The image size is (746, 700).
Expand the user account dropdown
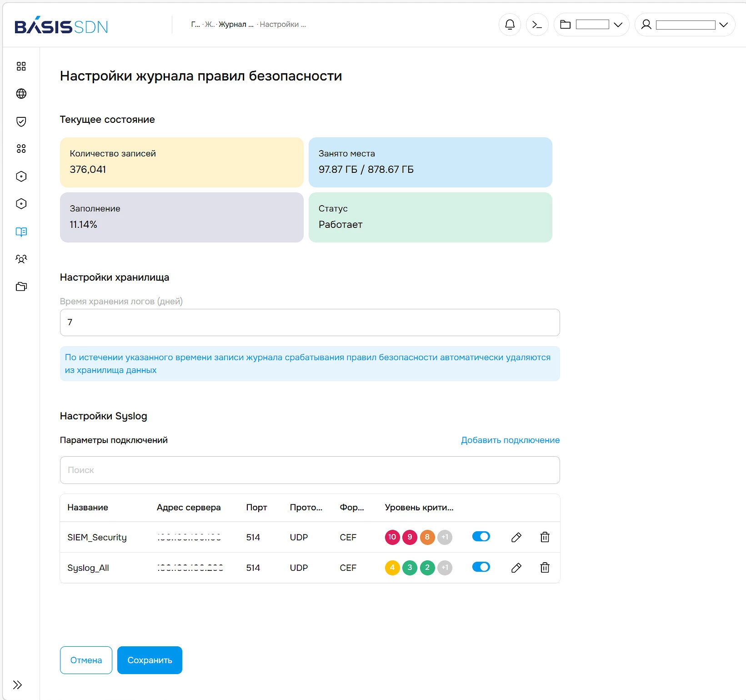click(x=685, y=25)
